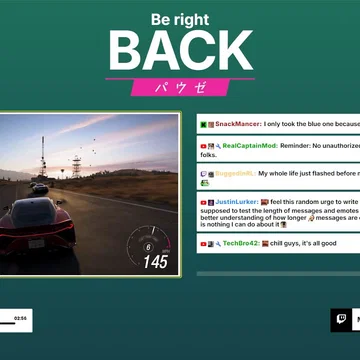Click the 145 speed readout in the gameplay
The image size is (360, 360).
click(x=155, y=262)
